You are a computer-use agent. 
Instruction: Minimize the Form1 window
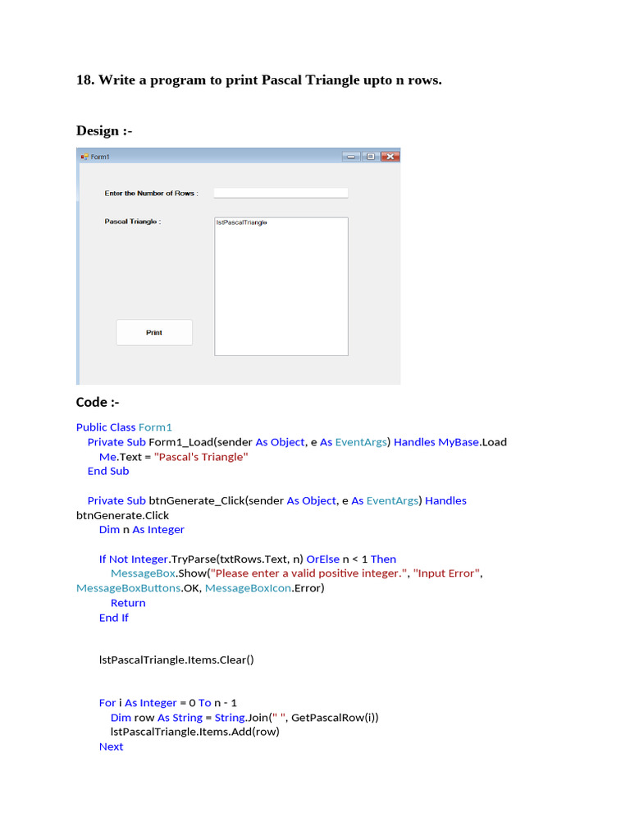351,157
